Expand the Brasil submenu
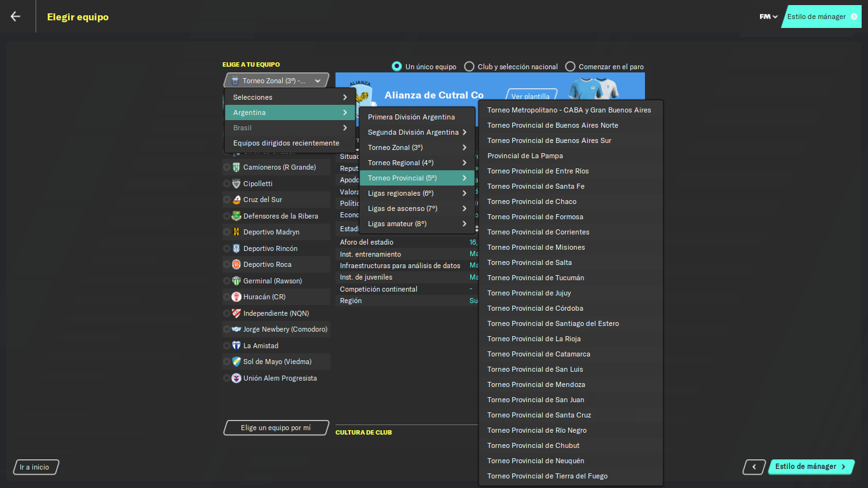 click(290, 128)
